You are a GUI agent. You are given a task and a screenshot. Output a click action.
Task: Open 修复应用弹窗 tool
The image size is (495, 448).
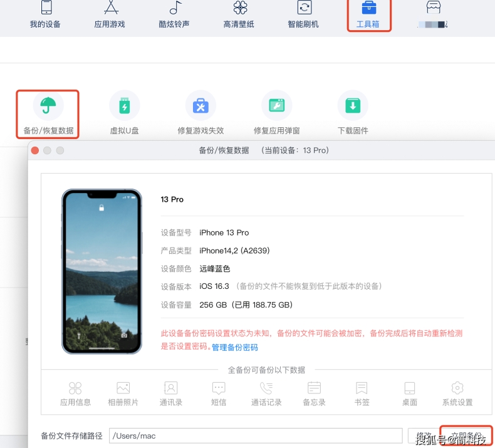[x=277, y=113]
